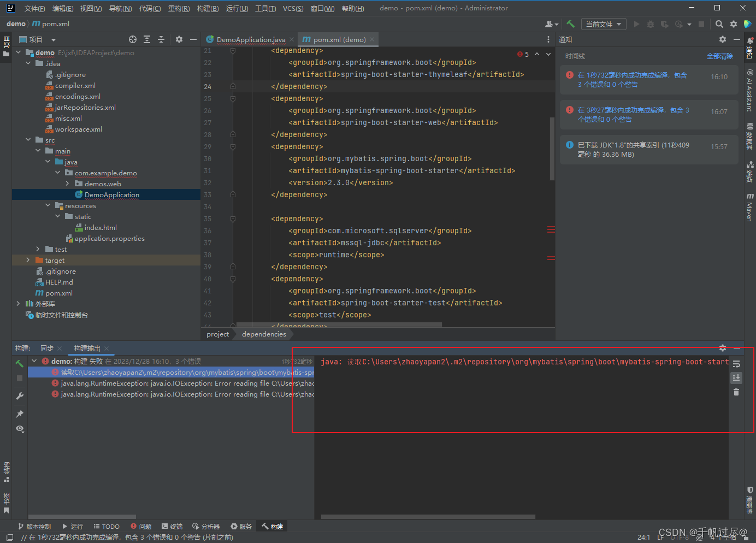This screenshot has width=756, height=543.
Task: Collapse the demo root project node
Action: pos(19,52)
